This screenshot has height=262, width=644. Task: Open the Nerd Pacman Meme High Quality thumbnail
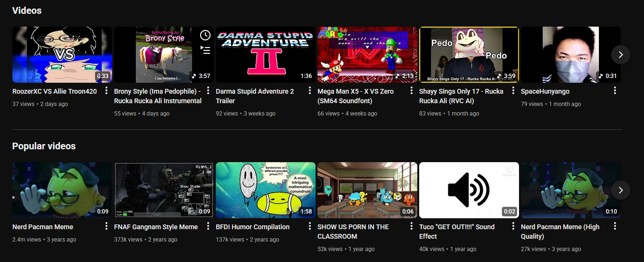571,190
